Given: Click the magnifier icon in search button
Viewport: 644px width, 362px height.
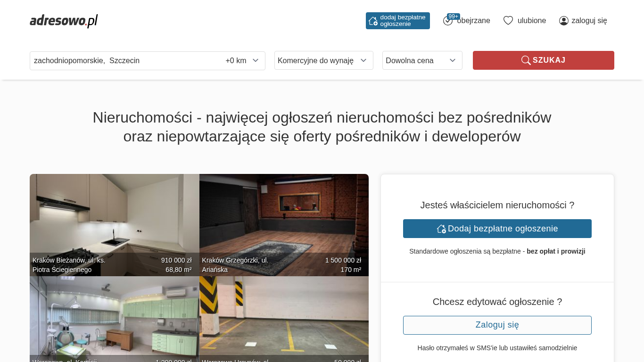Looking at the screenshot, I should (x=526, y=60).
